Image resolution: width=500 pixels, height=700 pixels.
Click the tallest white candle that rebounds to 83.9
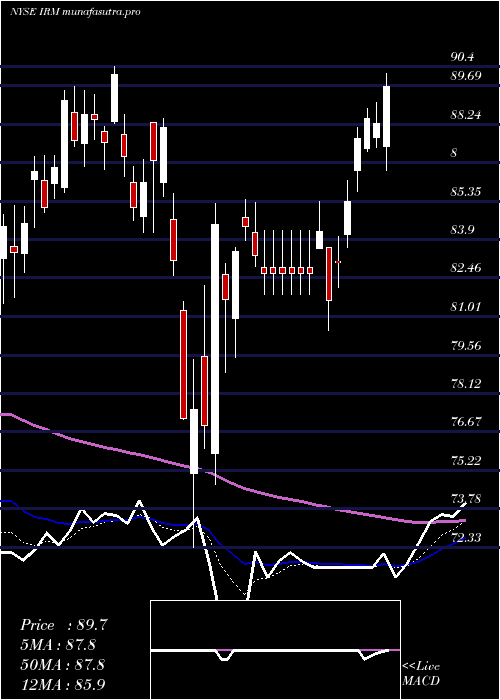tap(215, 339)
